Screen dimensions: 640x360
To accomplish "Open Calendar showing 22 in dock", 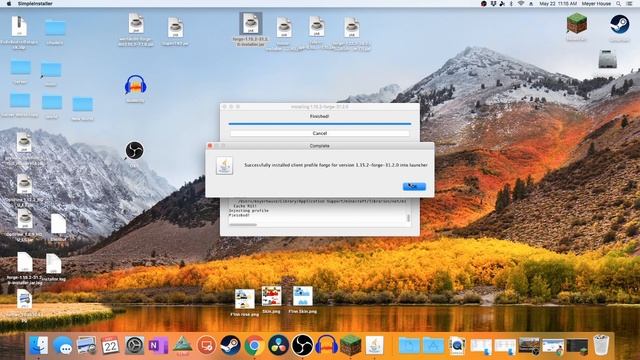I will (x=110, y=346).
